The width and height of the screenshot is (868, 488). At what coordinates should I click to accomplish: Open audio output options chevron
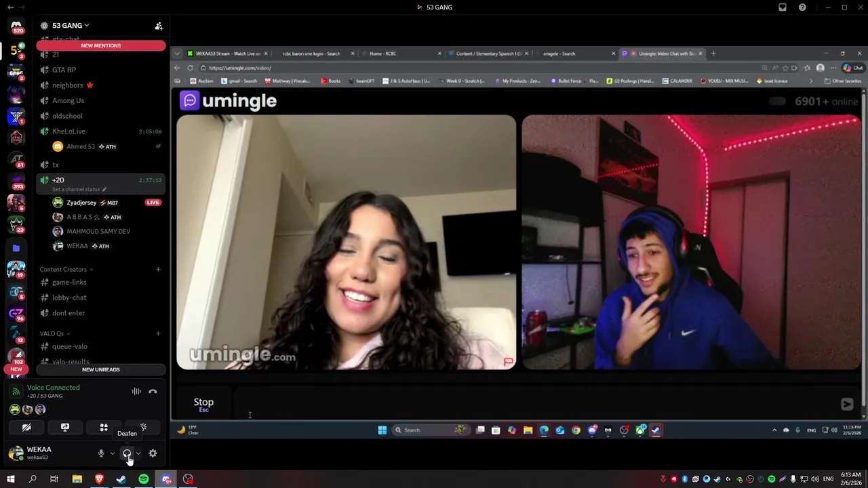(x=138, y=453)
